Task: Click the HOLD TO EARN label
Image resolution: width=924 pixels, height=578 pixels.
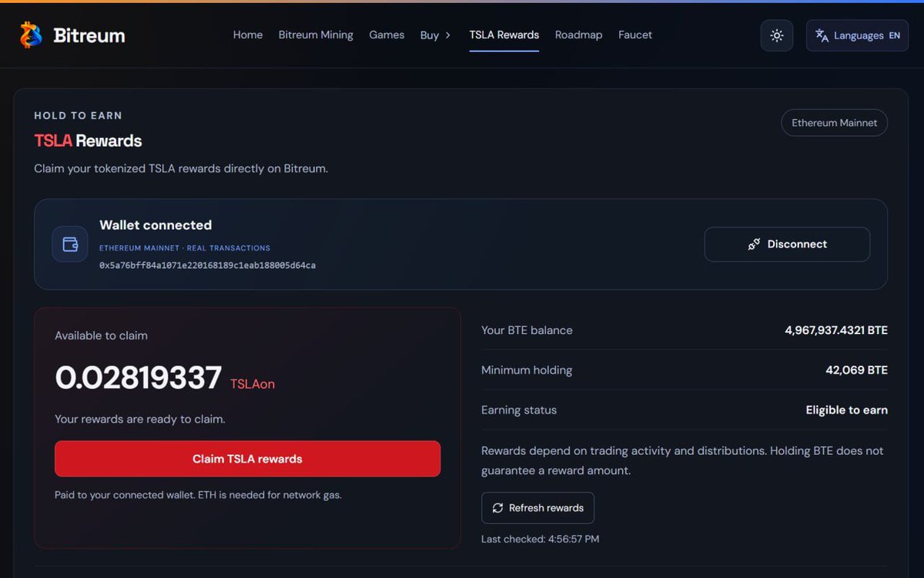Action: click(78, 115)
